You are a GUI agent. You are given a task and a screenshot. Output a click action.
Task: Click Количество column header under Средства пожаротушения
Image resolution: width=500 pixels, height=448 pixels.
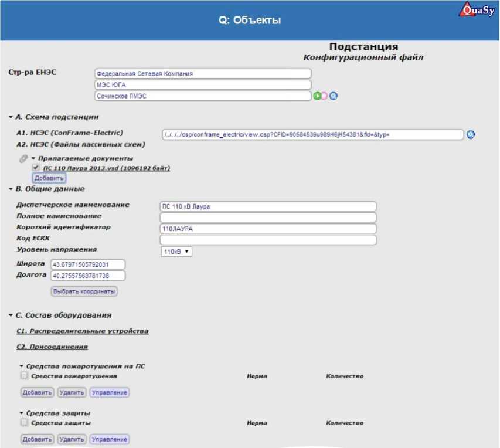point(345,376)
